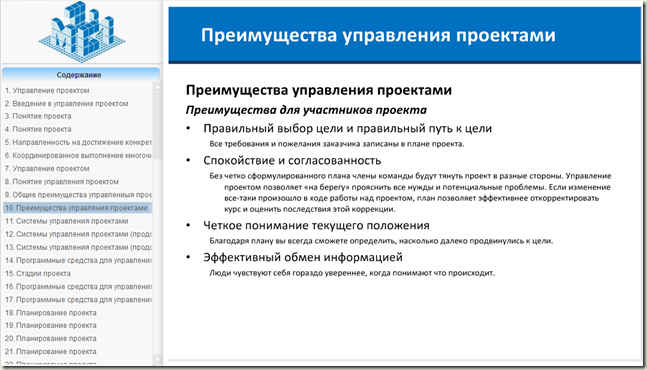Go to slide '4. Понятие проекта'
The height and width of the screenshot is (370, 647).
38,130
